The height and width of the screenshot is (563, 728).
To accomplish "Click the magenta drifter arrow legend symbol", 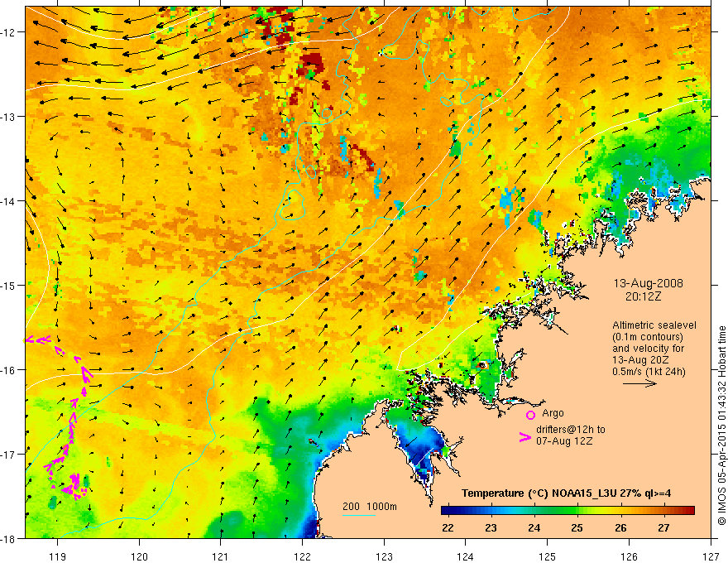I will pos(525,437).
